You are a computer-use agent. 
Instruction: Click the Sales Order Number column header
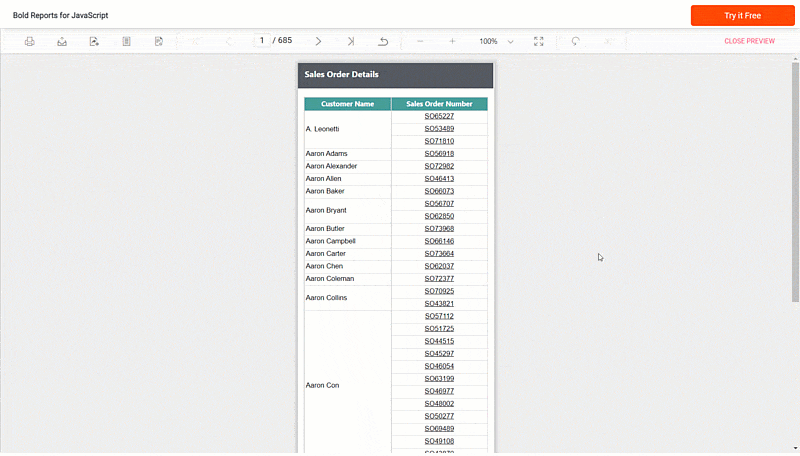click(x=439, y=104)
